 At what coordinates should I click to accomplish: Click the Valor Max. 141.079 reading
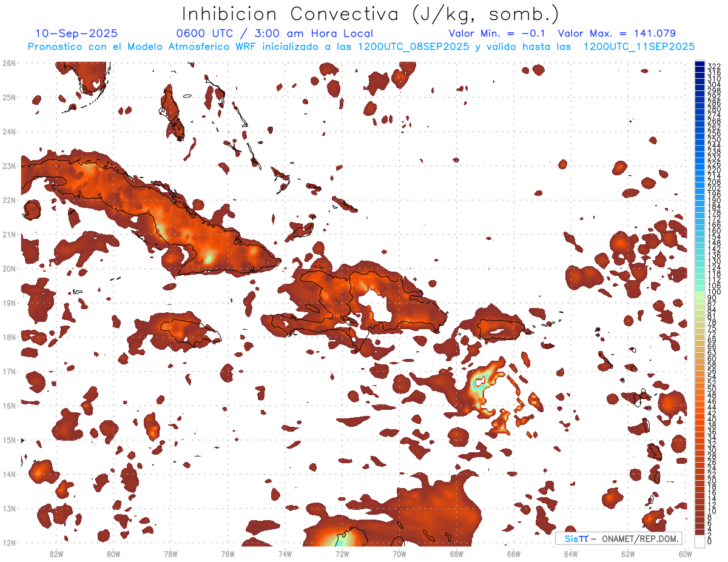pos(616,33)
